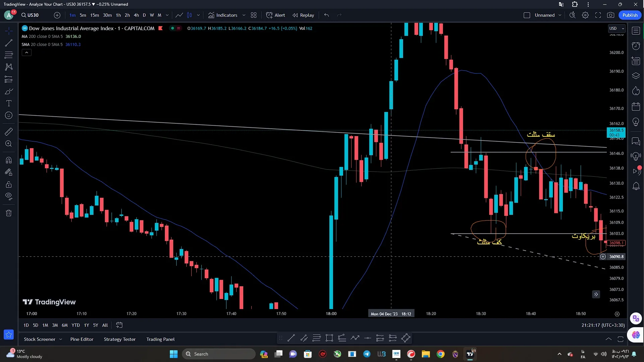The height and width of the screenshot is (362, 644).
Task: Expand the timeframe interval dropdown arrow
Action: 167,15
